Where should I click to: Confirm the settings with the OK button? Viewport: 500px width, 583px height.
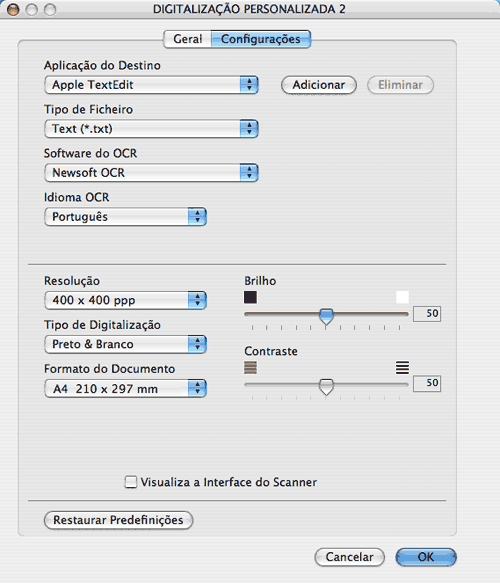tap(426, 557)
